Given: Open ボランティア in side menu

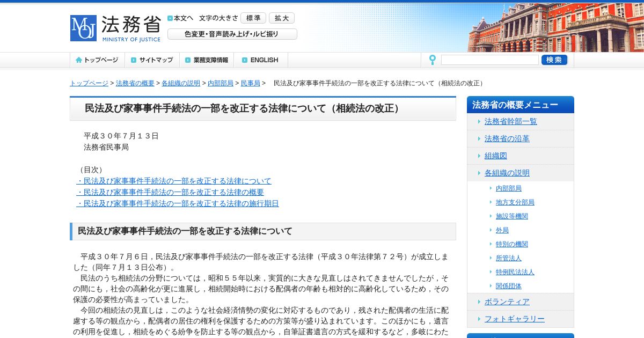Looking at the screenshot, I should [507, 302].
